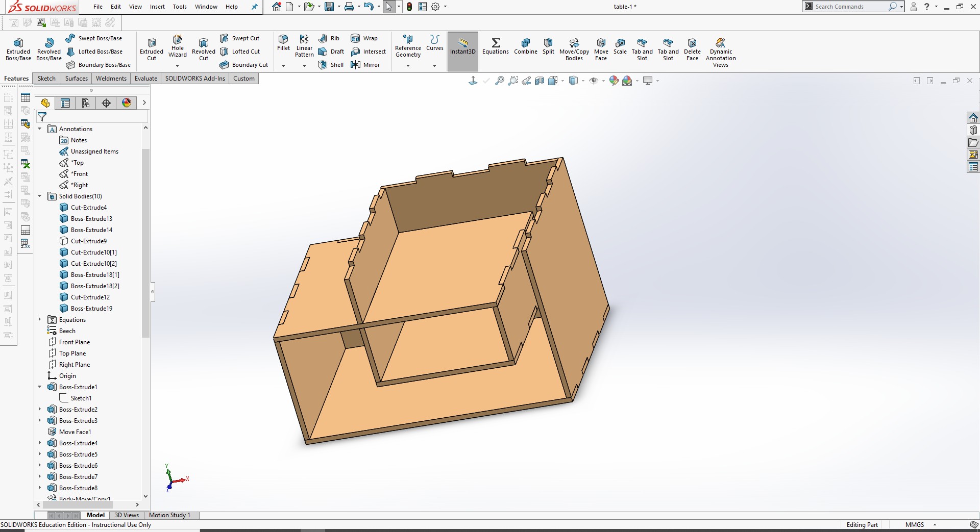The image size is (980, 532).
Task: Select the Draft tool
Action: [331, 52]
